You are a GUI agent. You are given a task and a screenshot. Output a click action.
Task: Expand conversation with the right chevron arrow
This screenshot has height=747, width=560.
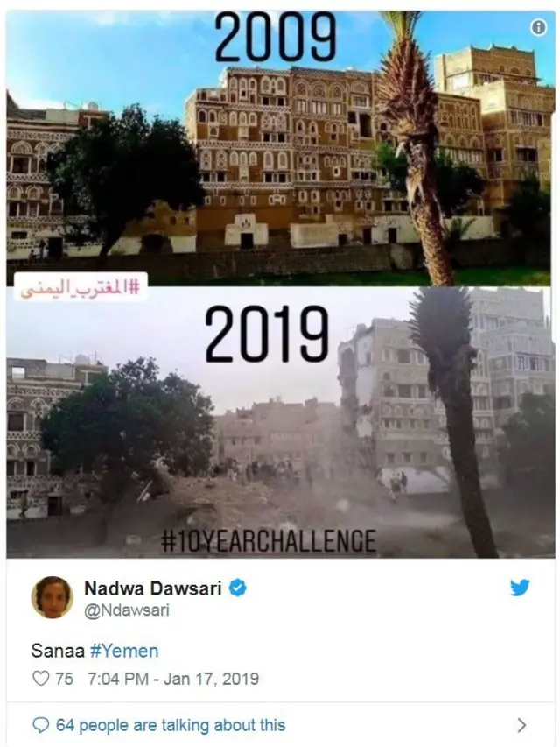pos(521,725)
